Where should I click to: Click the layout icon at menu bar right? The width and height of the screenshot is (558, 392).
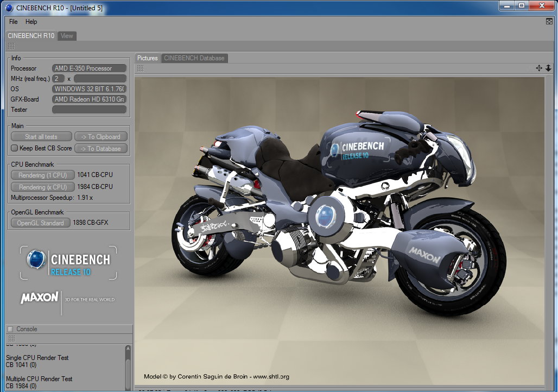click(549, 21)
